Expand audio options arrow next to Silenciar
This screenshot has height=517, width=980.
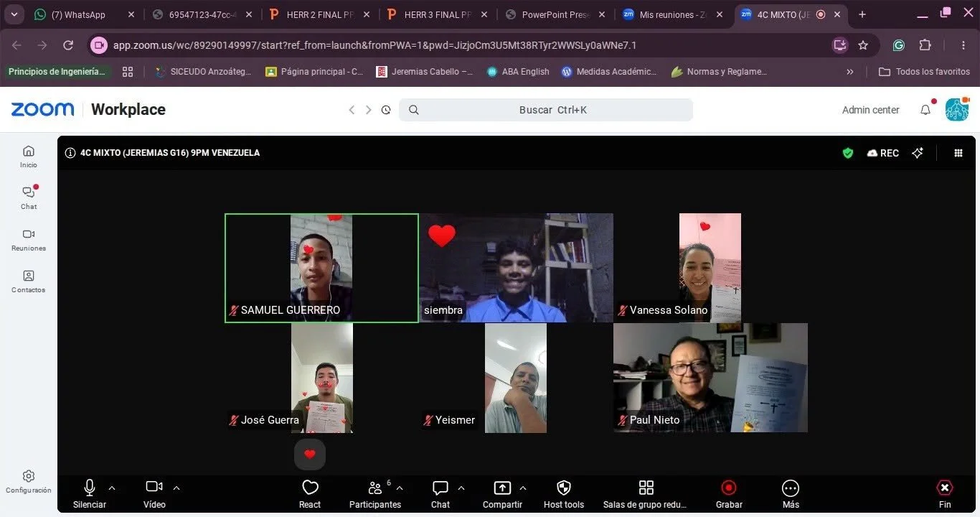(x=112, y=488)
